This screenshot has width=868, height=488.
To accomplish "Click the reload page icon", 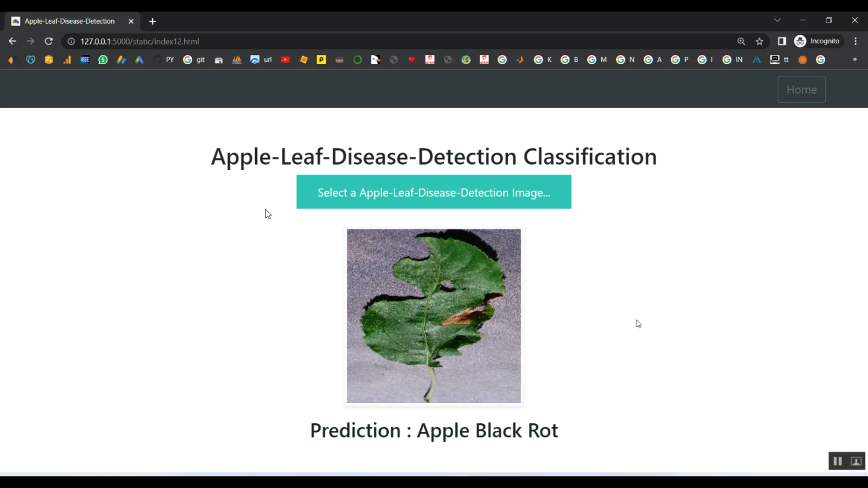I will [49, 41].
